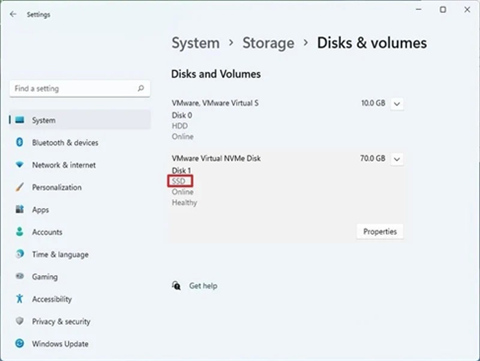
Task: Click the Privacy & security shield icon
Action: pos(20,321)
